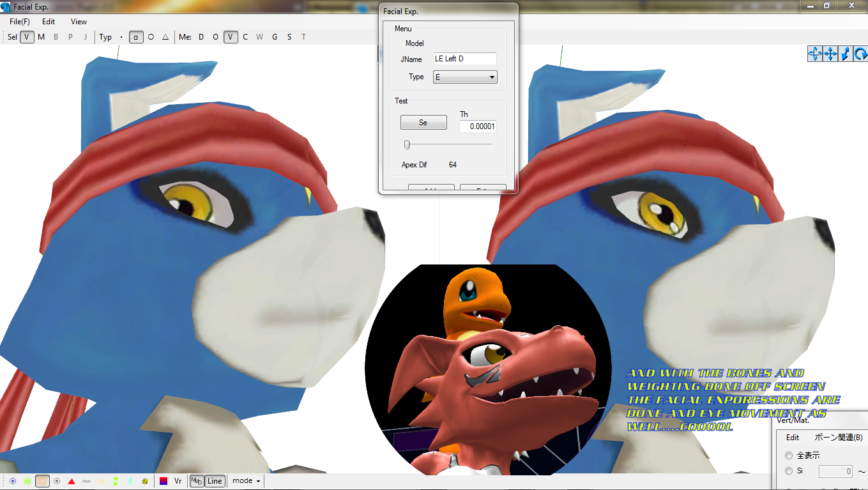Click the JName input field
This screenshot has height=490, width=868.
click(x=464, y=59)
